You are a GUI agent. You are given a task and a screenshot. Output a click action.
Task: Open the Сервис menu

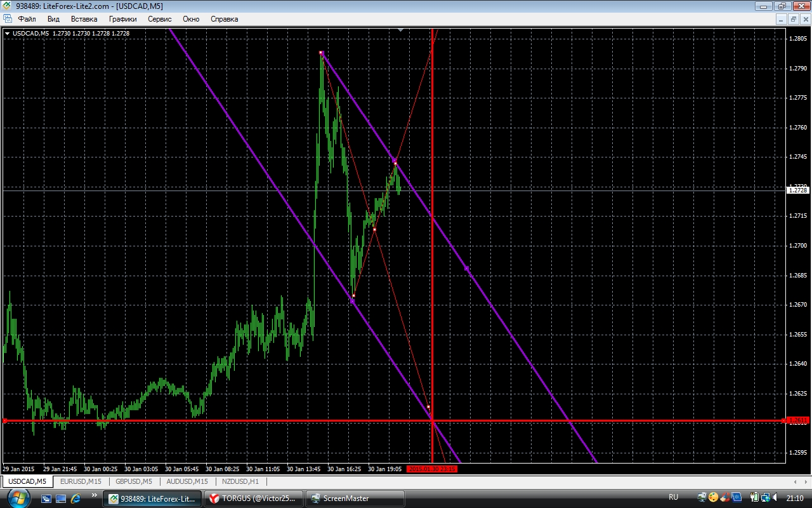point(159,19)
